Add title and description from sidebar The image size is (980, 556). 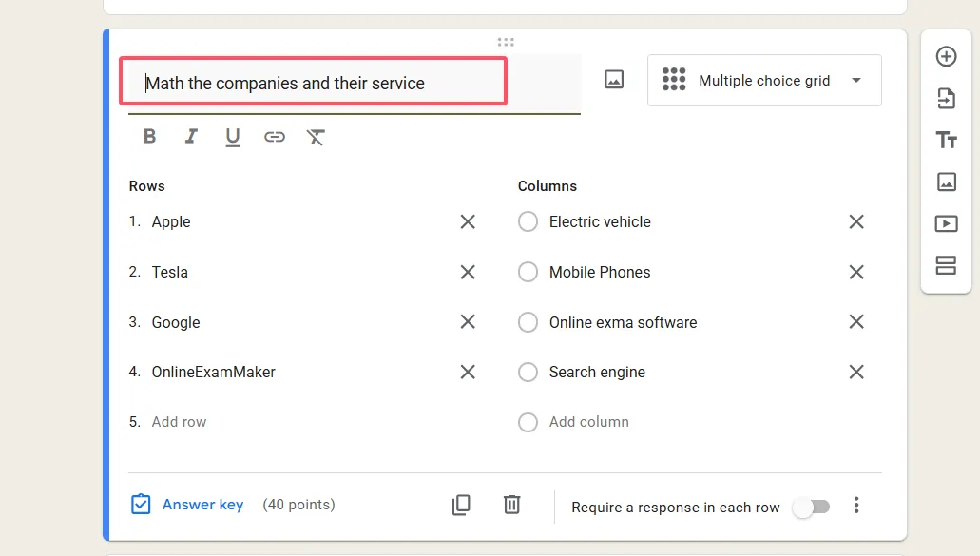[946, 141]
